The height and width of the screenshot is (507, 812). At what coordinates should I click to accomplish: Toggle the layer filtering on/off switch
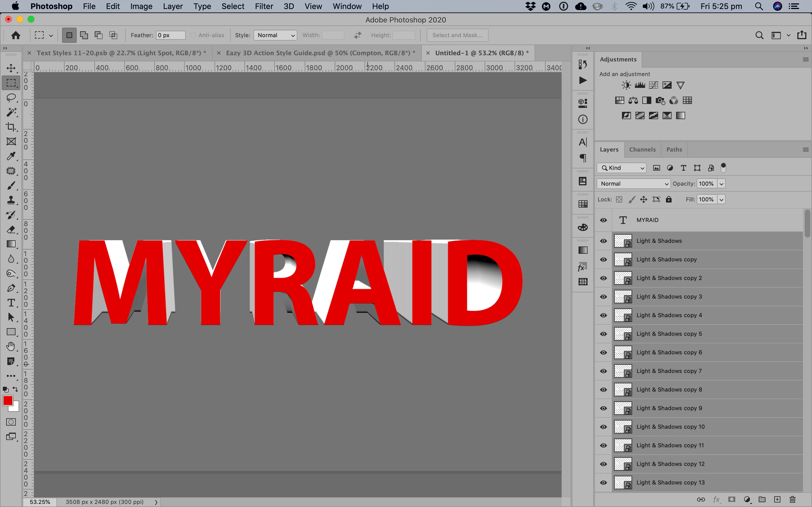[x=723, y=168]
